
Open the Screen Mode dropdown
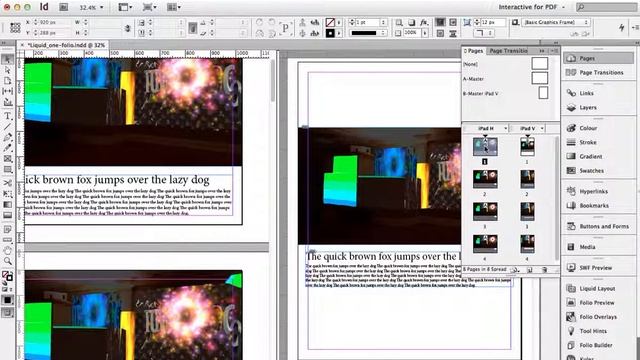tap(149, 7)
